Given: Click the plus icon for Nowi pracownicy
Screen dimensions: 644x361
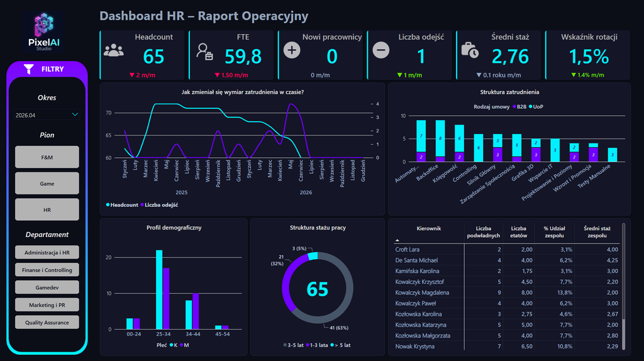Looking at the screenshot, I should (x=292, y=50).
